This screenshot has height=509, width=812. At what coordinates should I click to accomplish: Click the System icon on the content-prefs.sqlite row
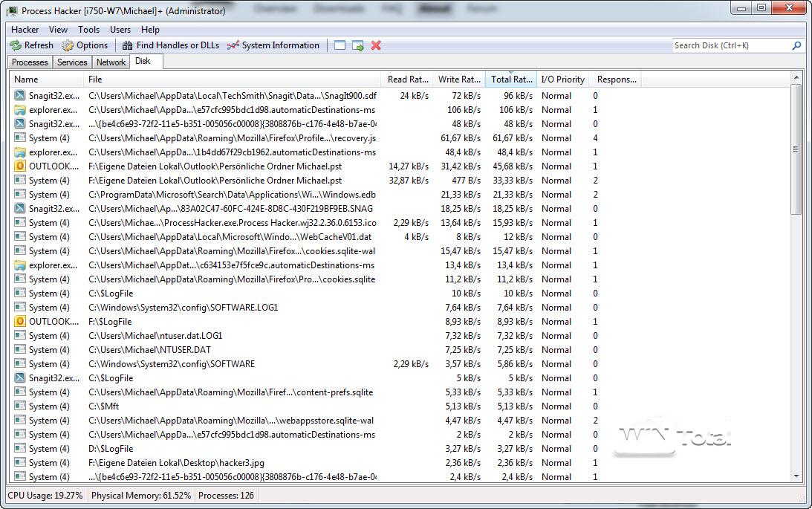[x=19, y=392]
